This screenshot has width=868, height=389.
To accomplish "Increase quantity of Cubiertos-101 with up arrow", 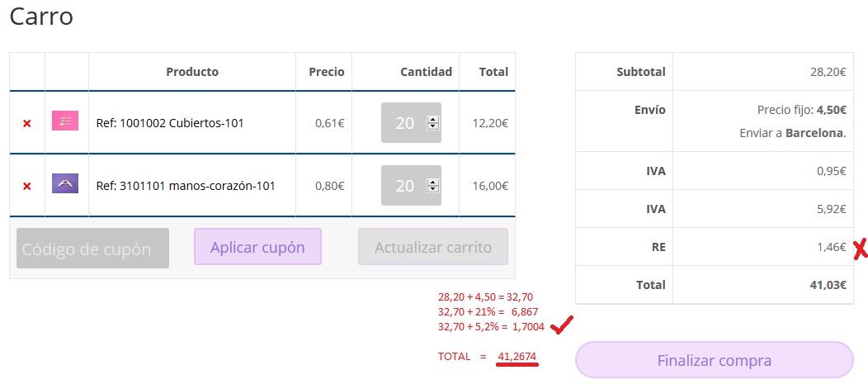I will coord(433,119).
